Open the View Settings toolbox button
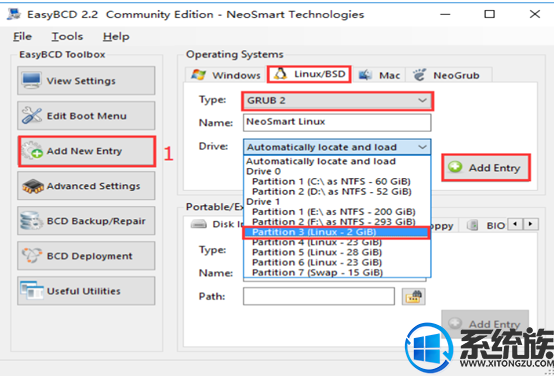Viewport: 554px width, 376px height. click(86, 81)
